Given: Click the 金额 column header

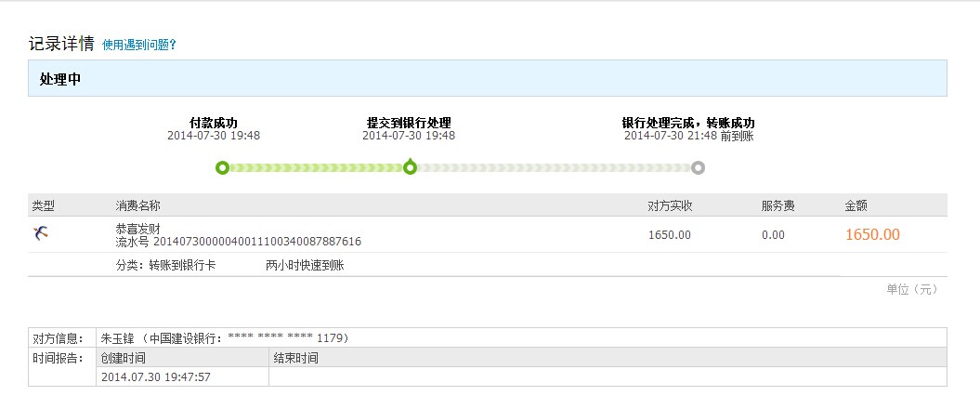Looking at the screenshot, I should (856, 204).
